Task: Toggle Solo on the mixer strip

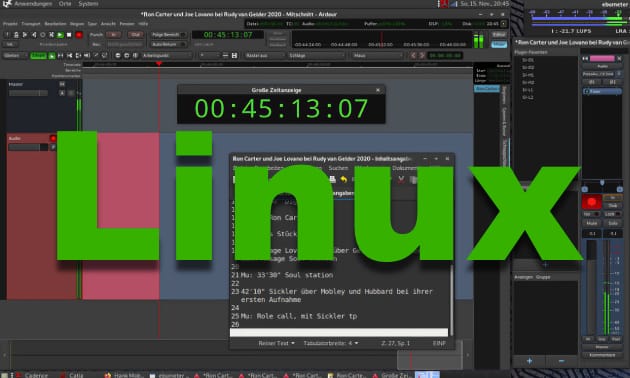Action: (x=613, y=223)
